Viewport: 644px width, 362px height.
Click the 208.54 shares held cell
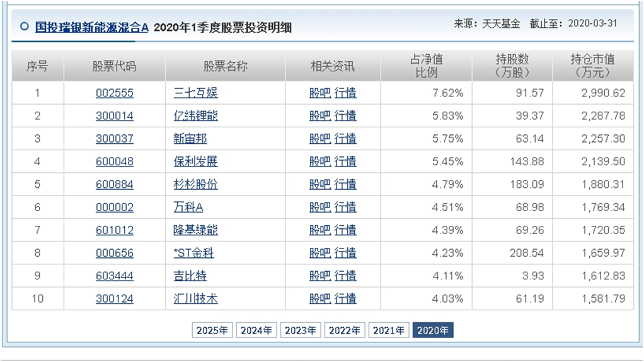pos(512,253)
